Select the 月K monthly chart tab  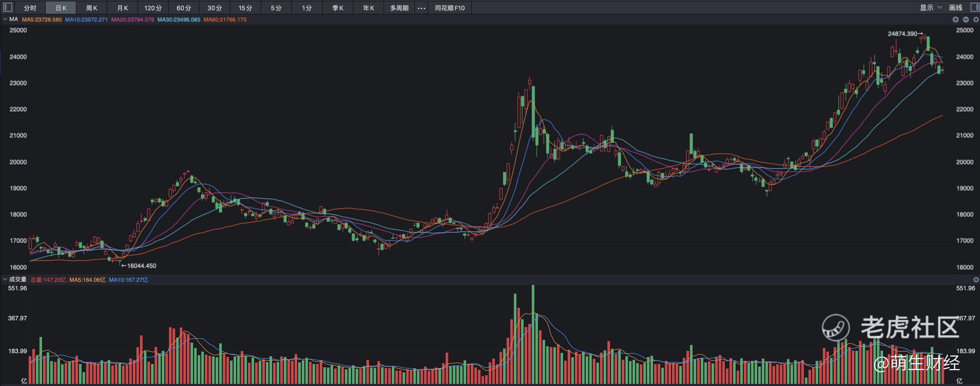click(x=122, y=8)
